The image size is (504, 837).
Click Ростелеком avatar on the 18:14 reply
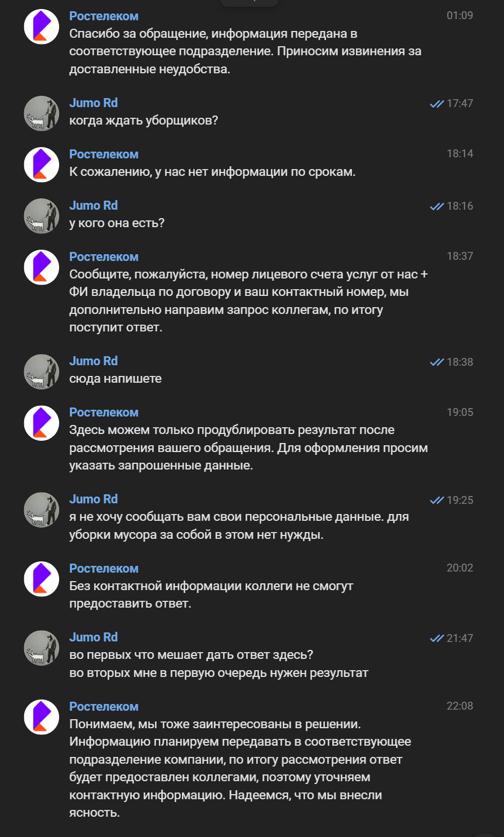[42, 165]
